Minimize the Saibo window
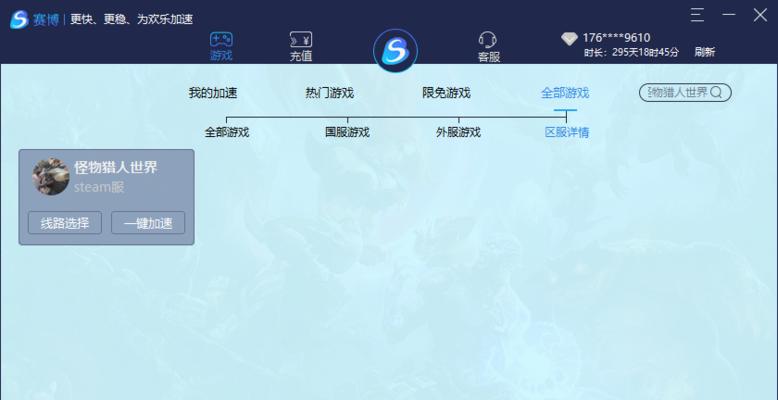Image resolution: width=778 pixels, height=400 pixels. 728,15
